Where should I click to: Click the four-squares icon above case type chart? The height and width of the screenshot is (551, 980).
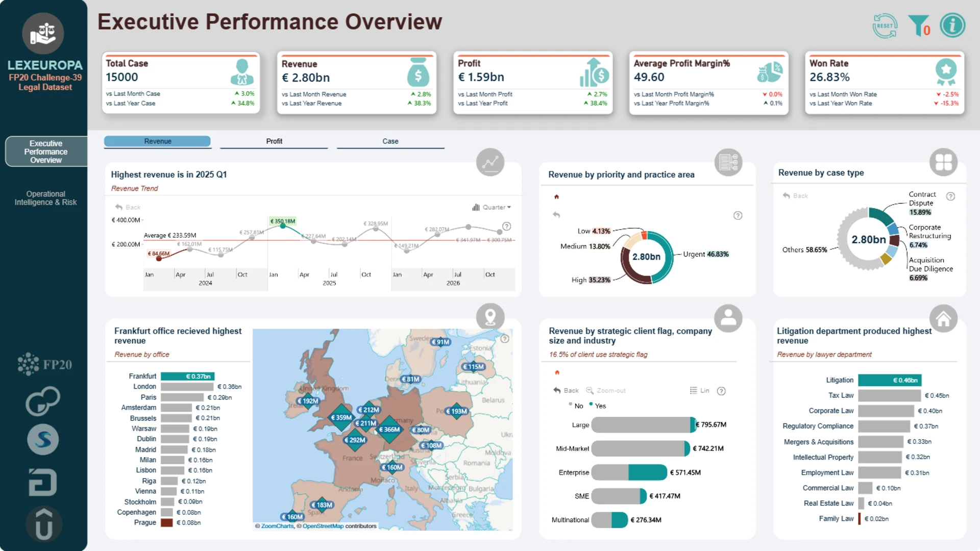tap(943, 162)
